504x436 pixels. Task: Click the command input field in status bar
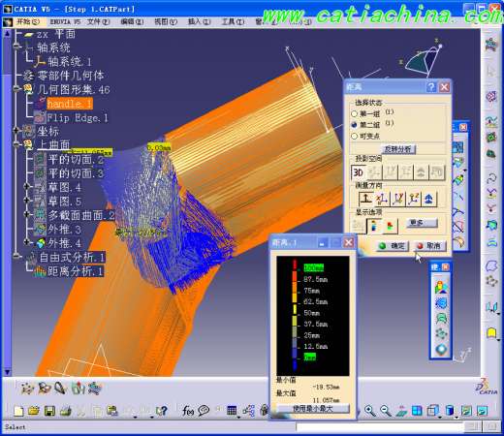coord(380,427)
